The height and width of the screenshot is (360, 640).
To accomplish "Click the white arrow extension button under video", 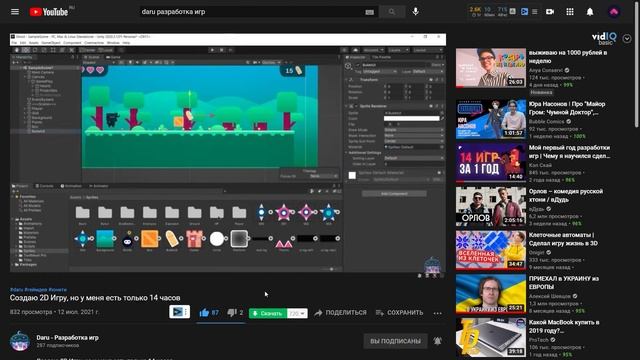I will (x=179, y=312).
